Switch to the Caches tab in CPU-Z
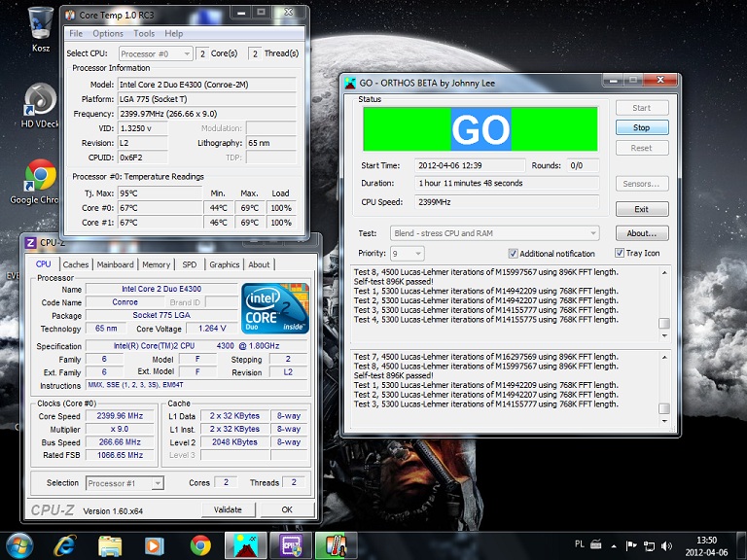Screen dimensions: 747x560 point(76,264)
